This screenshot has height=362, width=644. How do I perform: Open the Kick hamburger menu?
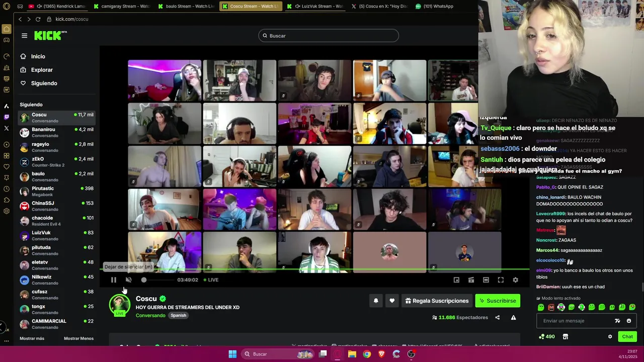coord(24,36)
